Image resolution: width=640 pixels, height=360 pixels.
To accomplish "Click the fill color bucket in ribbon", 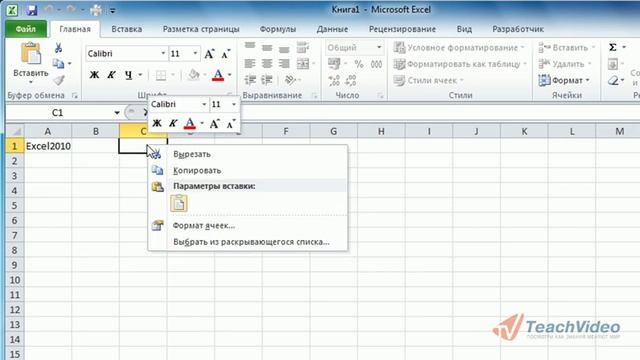I will coord(194,75).
